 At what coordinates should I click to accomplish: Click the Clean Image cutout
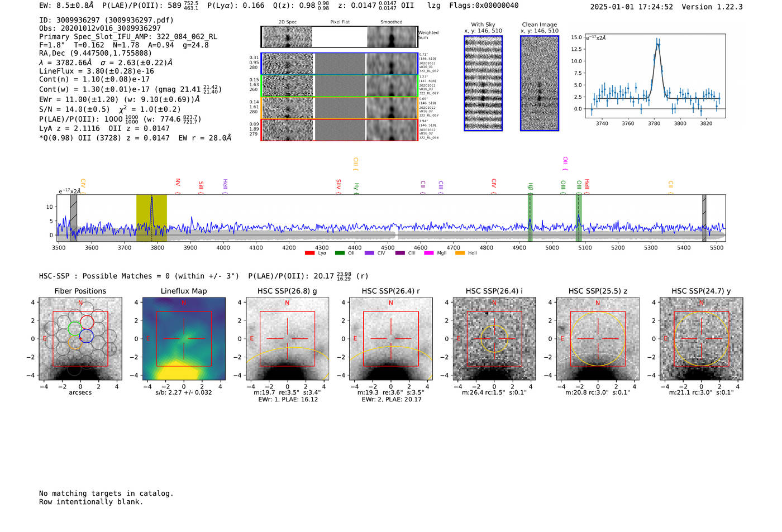[x=540, y=83]
